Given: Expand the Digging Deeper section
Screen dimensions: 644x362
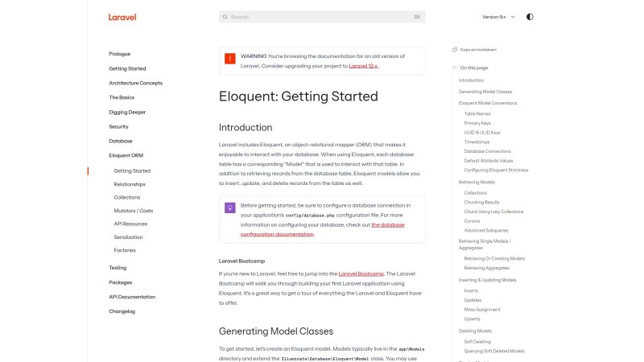Looking at the screenshot, I should [x=127, y=112].
